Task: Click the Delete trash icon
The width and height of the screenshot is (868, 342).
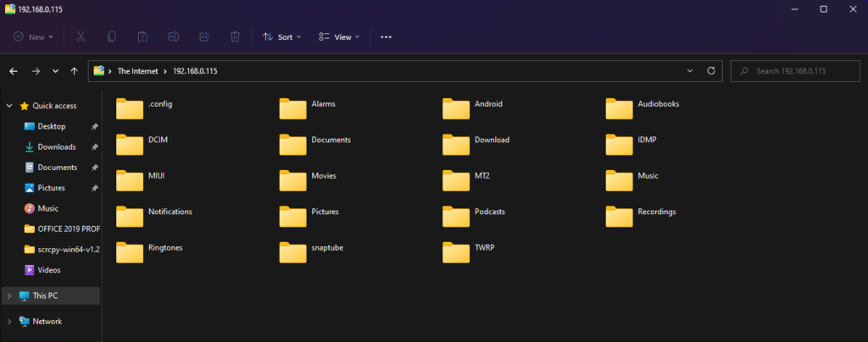Action: tap(235, 37)
